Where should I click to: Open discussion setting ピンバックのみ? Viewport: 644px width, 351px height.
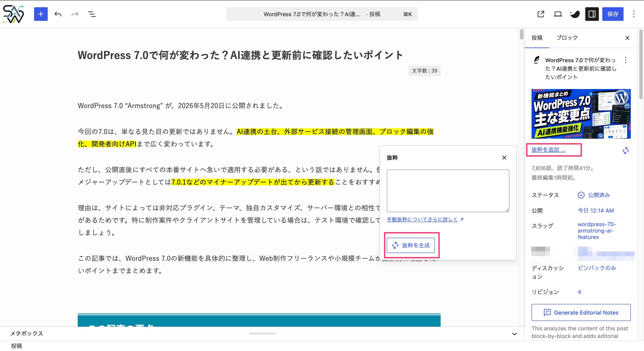(x=597, y=268)
